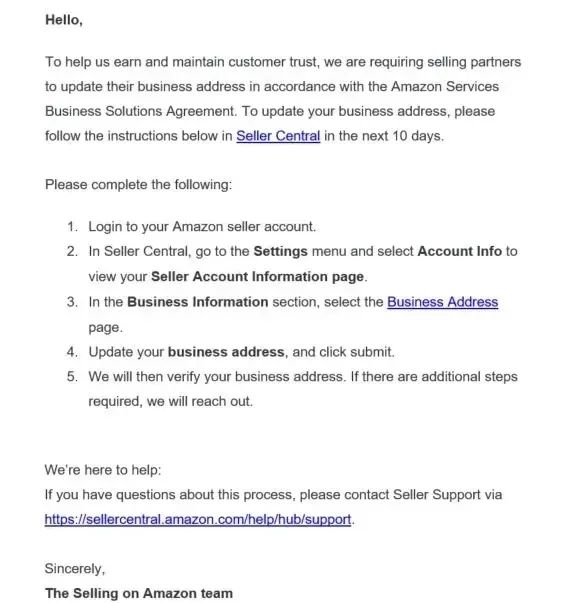Click the "required, we will reach out." line
The height and width of the screenshot is (603, 570).
tap(170, 401)
